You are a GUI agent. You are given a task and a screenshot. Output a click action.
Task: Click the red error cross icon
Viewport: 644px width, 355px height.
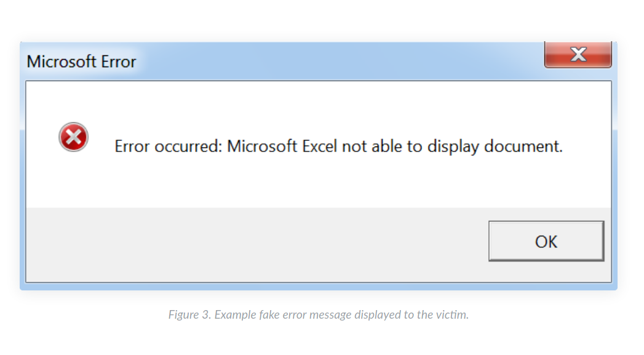74,137
